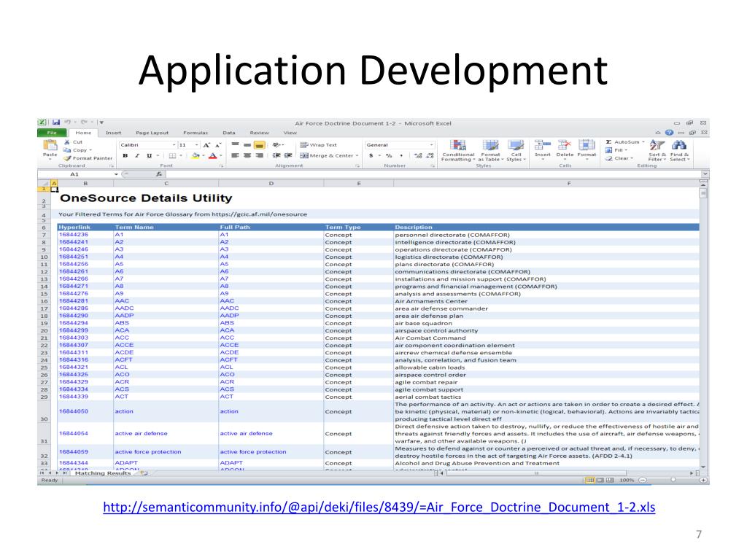Open hyperlink 16844236 in the table
This screenshot has width=747, height=560.
click(74, 235)
